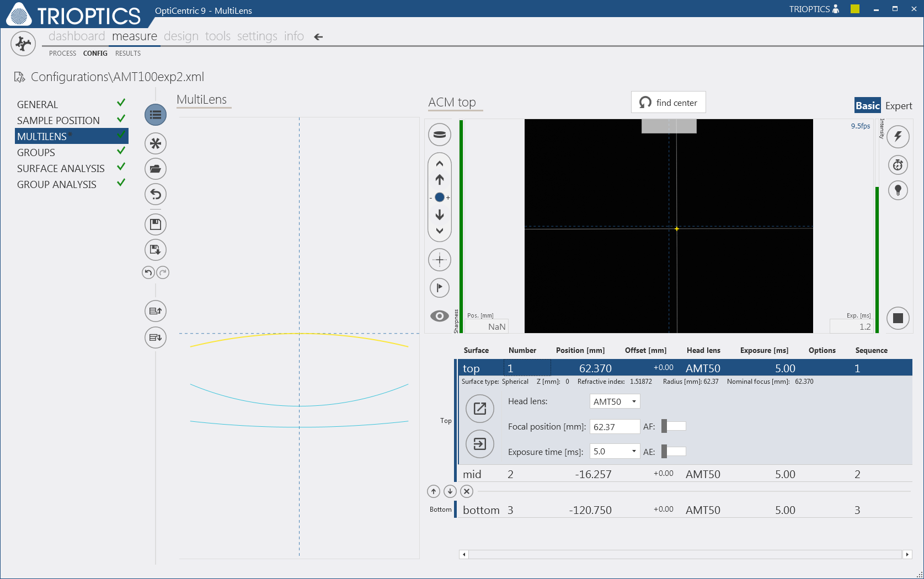Click scrollbar left arrow under table
Viewport: 924px width, 579px height.
[464, 554]
